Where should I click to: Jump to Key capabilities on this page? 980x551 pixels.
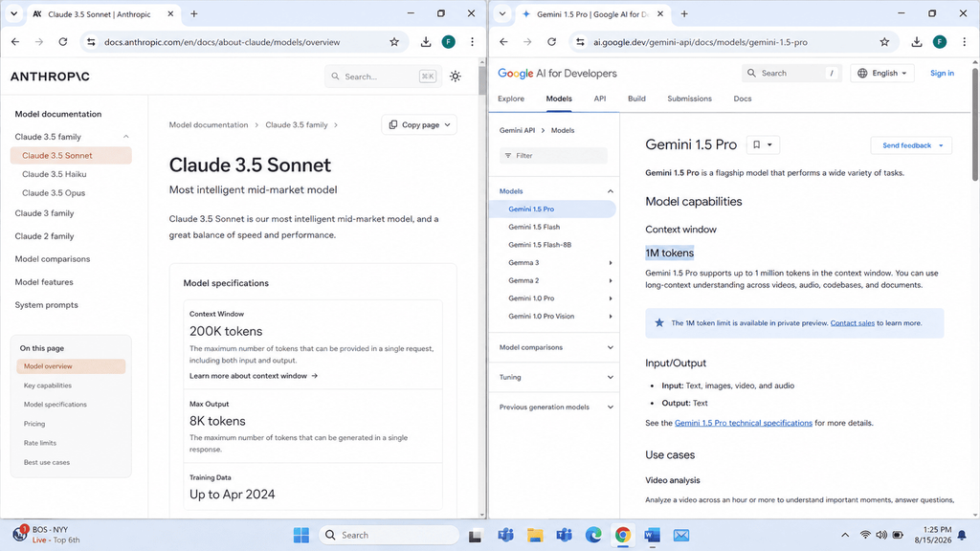48,386
